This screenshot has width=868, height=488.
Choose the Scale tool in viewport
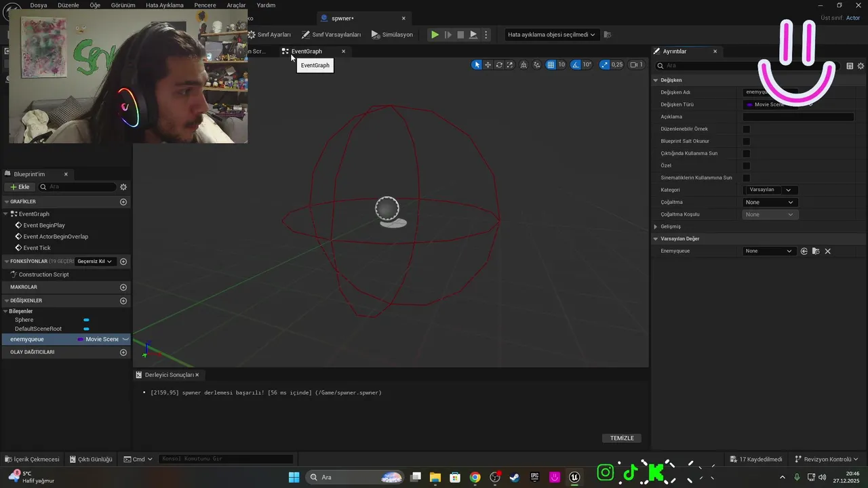point(510,65)
